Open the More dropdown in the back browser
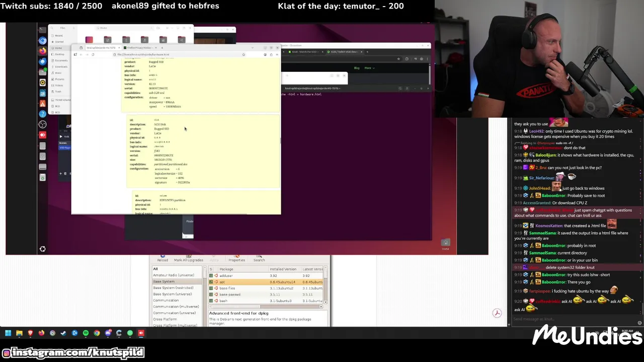The image size is (644, 362). 369,68
